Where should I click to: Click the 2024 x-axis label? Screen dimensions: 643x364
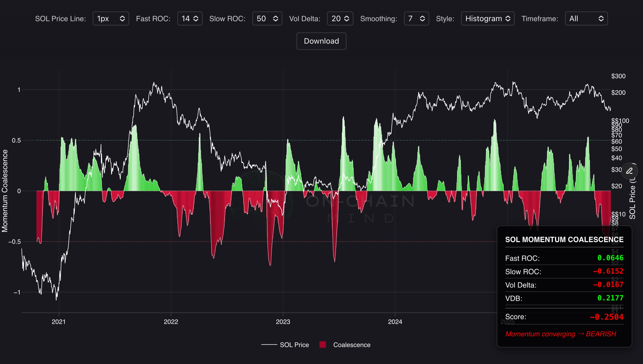[395, 322]
